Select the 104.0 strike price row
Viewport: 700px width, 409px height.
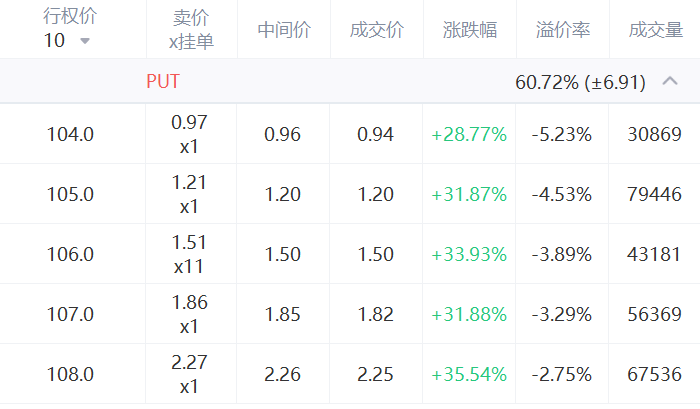(350, 134)
